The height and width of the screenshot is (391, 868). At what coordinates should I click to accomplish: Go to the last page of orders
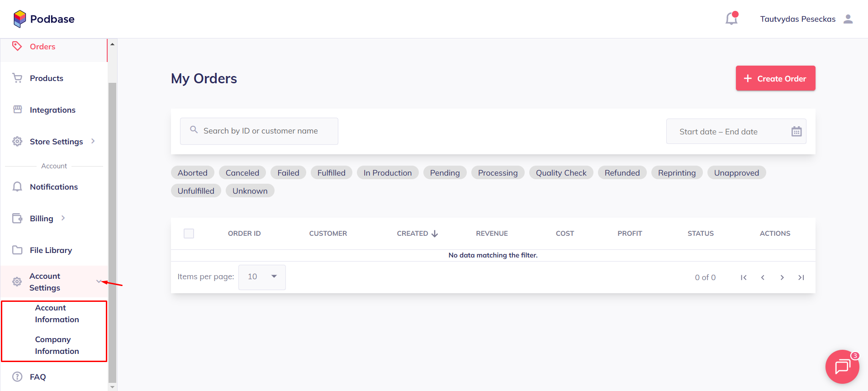click(801, 277)
